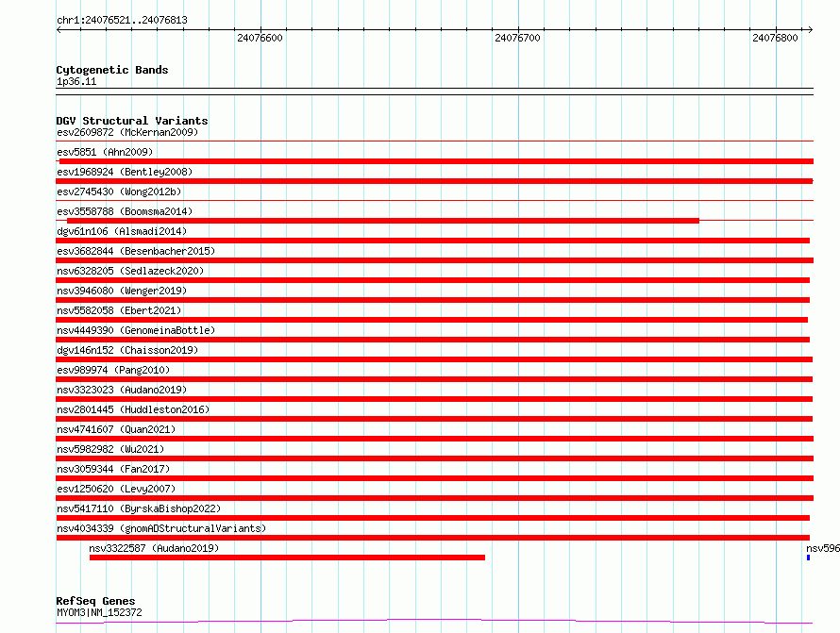
Task: Click the esv3558788 (Boomsma2014) label
Action: click(x=125, y=211)
